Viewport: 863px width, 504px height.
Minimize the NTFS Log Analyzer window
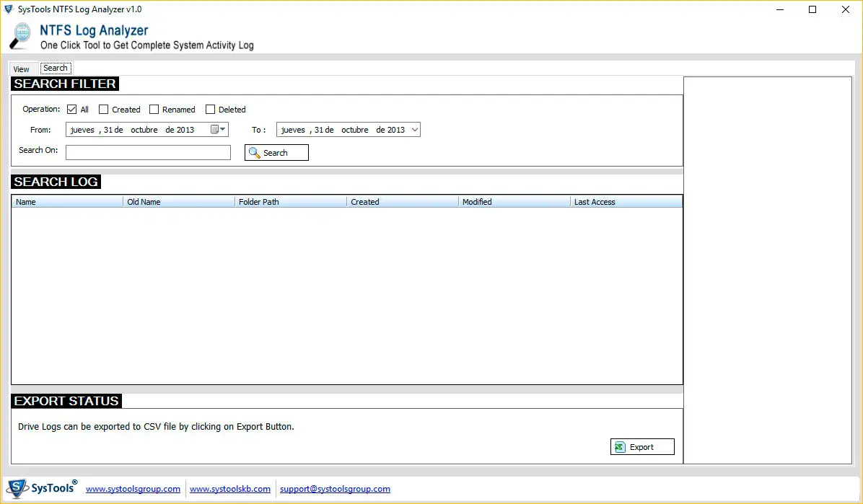780,9
